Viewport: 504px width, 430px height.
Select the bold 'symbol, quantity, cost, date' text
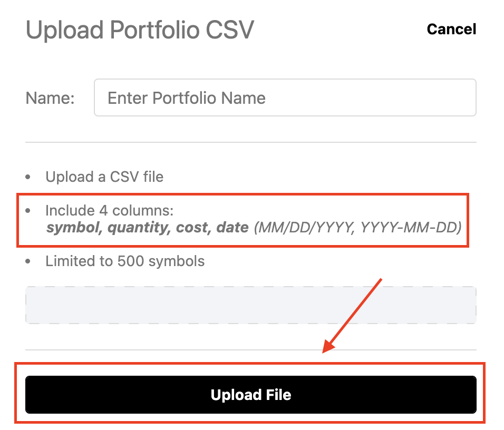[147, 228]
